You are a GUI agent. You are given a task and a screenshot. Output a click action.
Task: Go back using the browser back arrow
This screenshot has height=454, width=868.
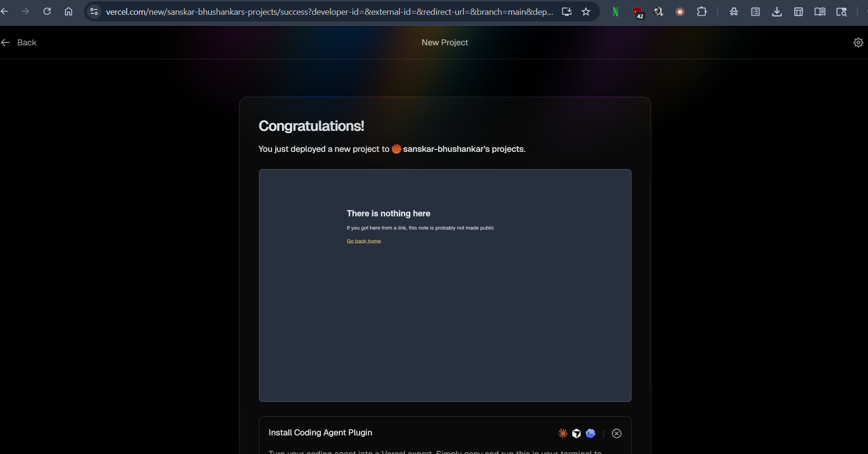4,11
